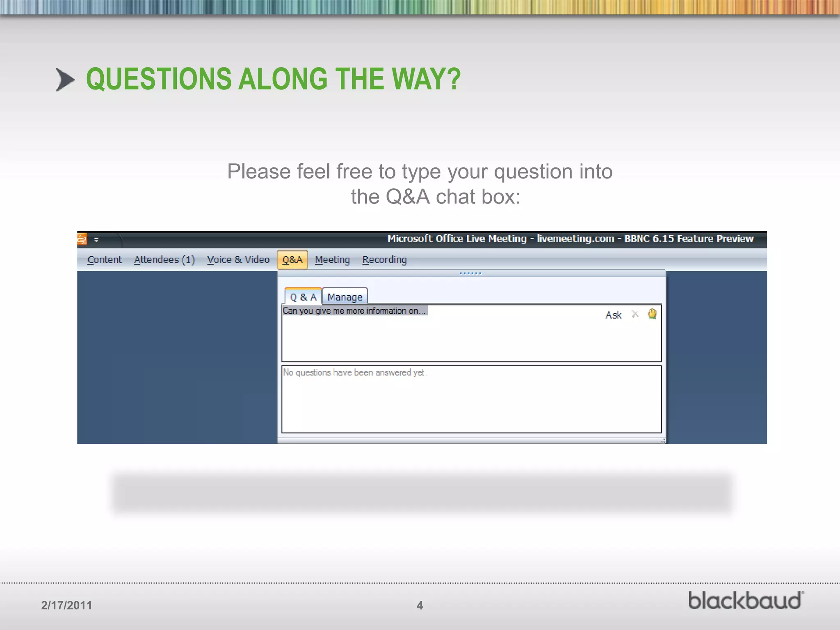Image resolution: width=840 pixels, height=630 pixels.
Task: Expand the Recording menu
Action: pyautogui.click(x=384, y=260)
